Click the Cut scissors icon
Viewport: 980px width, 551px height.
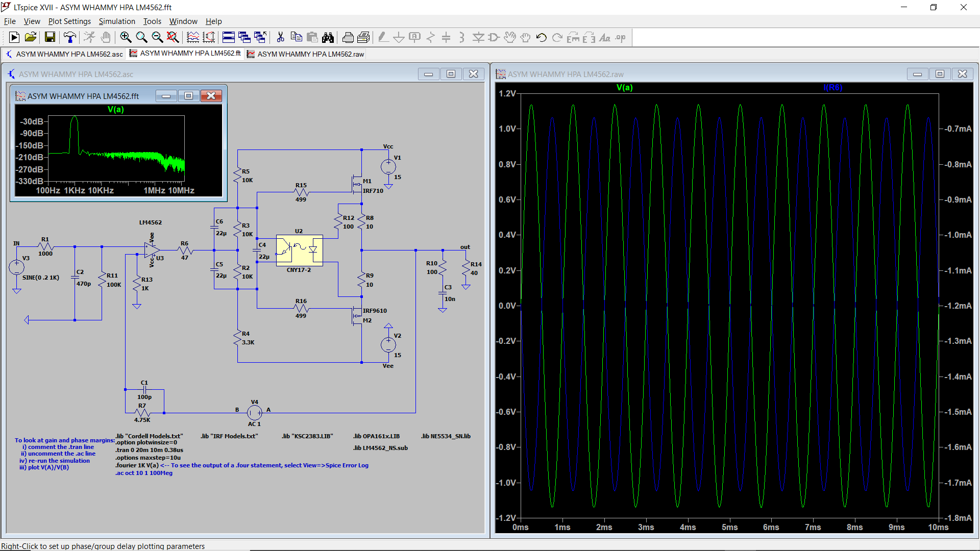(x=280, y=37)
